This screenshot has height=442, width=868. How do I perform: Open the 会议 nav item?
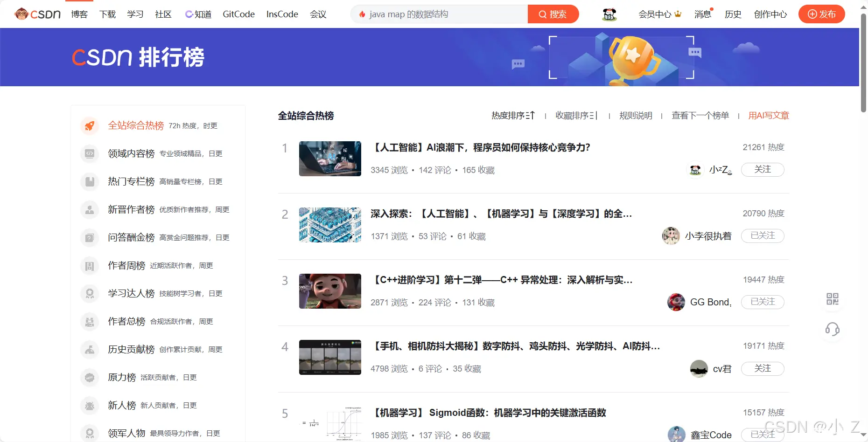[x=318, y=14]
